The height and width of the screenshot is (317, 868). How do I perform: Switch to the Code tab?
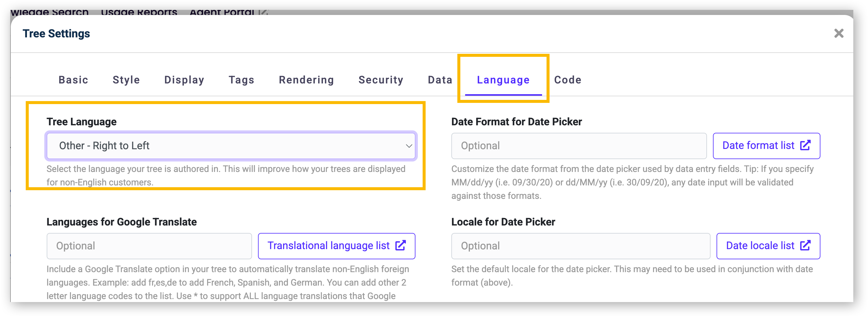[x=568, y=80]
